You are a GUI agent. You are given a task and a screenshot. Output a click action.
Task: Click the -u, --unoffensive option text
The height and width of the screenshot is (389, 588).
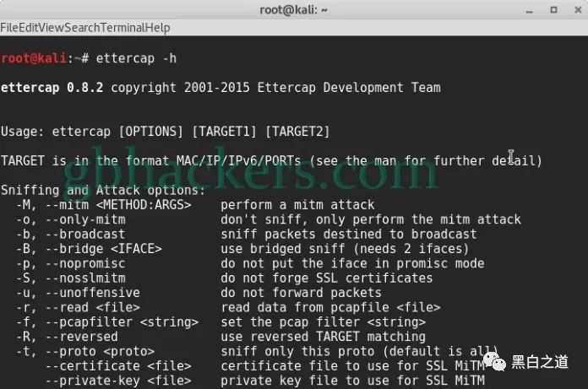(78, 293)
